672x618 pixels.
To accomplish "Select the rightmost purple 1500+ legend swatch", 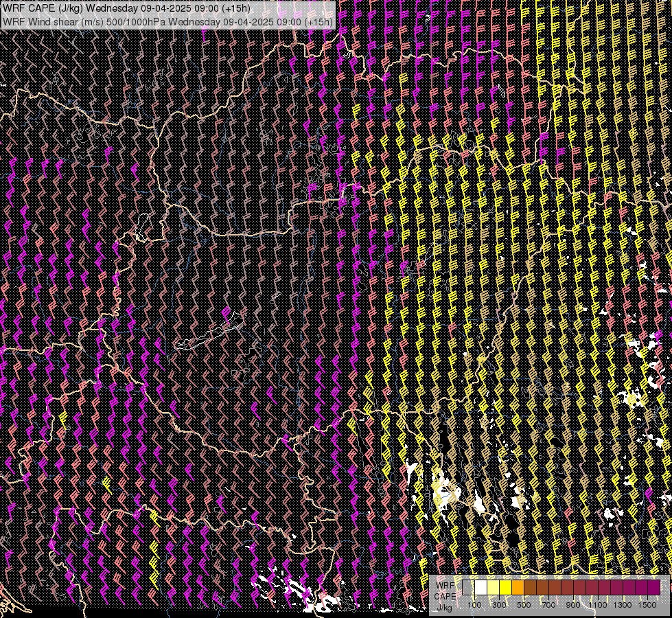I will click(654, 588).
